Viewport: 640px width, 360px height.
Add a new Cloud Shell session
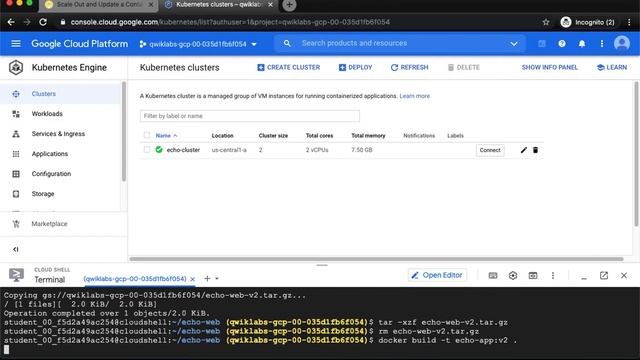click(x=207, y=278)
